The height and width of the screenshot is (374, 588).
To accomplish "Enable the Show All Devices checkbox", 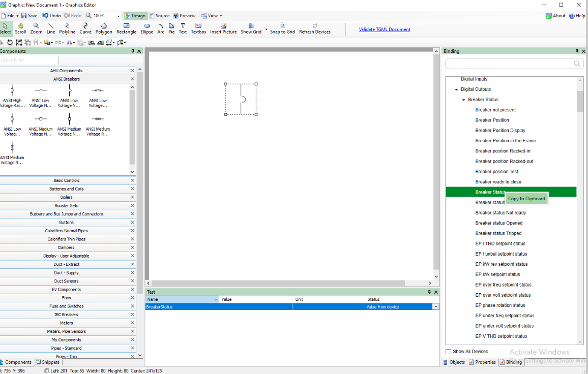I will (x=448, y=352).
